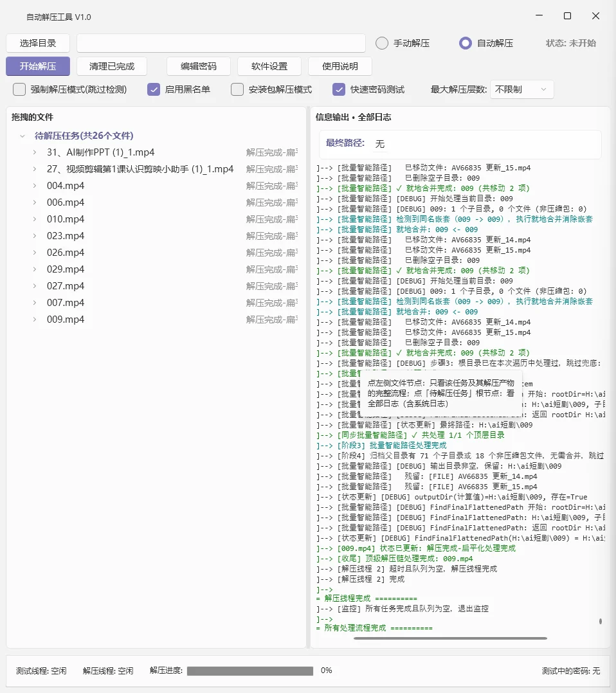The image size is (616, 693).
Task: Expand the 026.mp4 tree node
Action: [x=35, y=253]
